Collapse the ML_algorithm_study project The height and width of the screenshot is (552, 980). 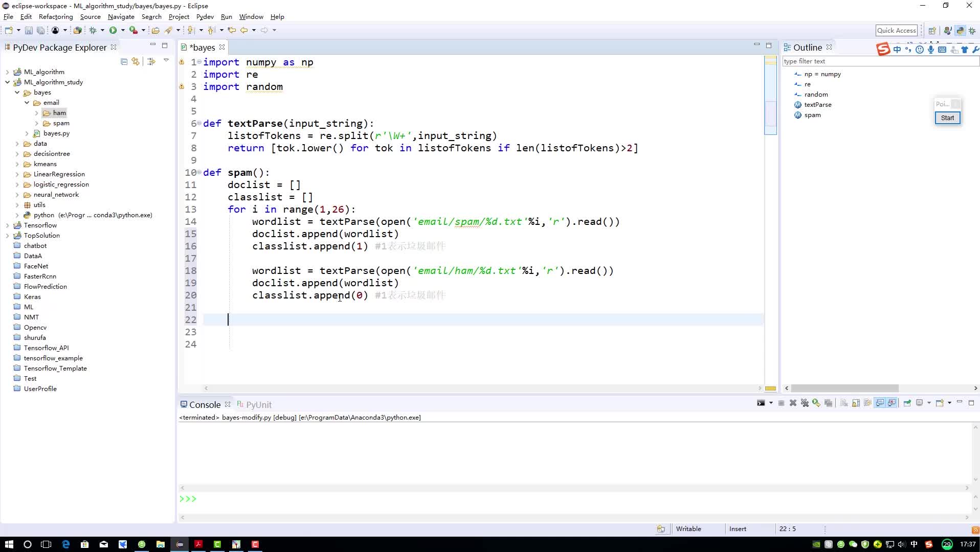(7, 82)
